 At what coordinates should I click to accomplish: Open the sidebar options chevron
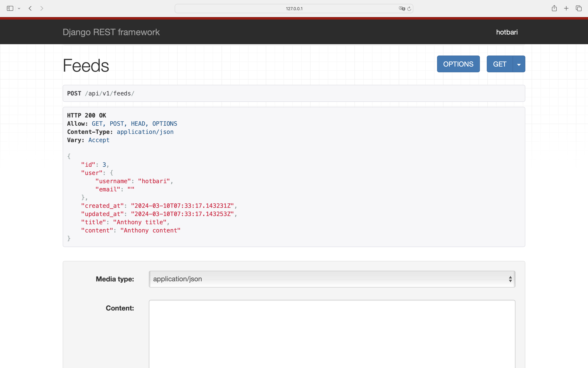pos(19,9)
